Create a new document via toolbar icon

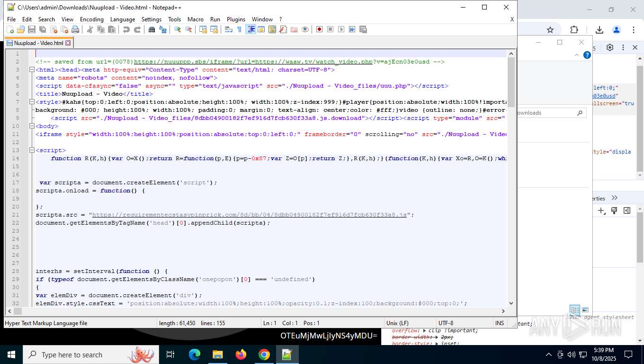click(10, 29)
